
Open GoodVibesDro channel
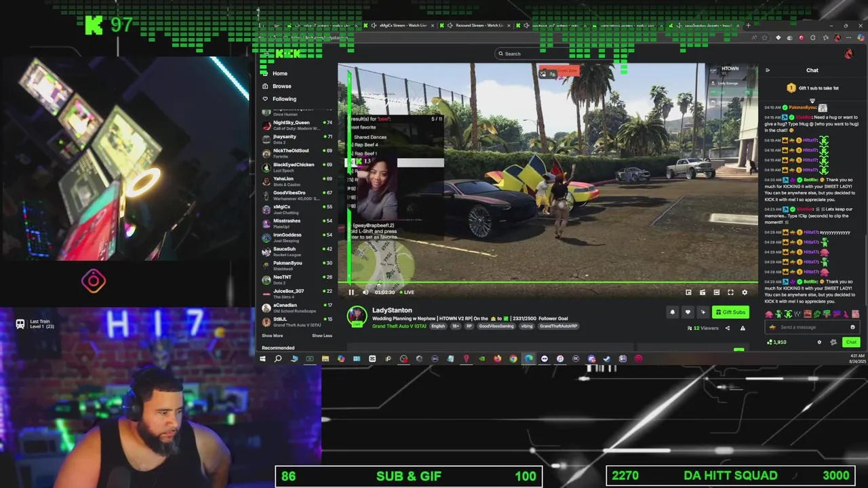coord(297,195)
